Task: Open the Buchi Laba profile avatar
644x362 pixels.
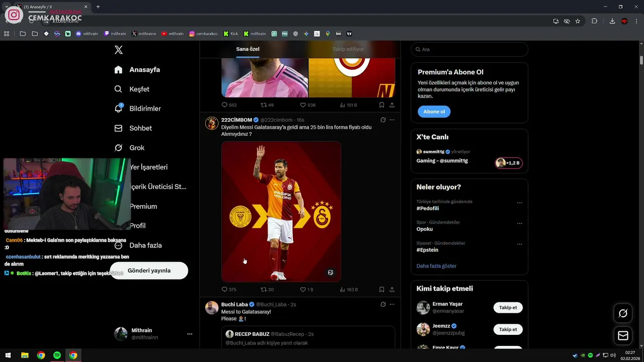Action: click(212, 308)
